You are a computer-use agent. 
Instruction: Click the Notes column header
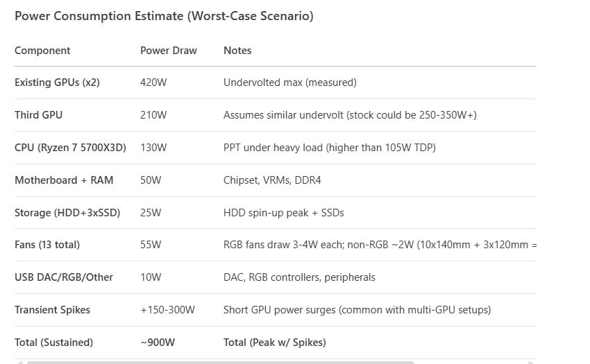click(x=237, y=51)
